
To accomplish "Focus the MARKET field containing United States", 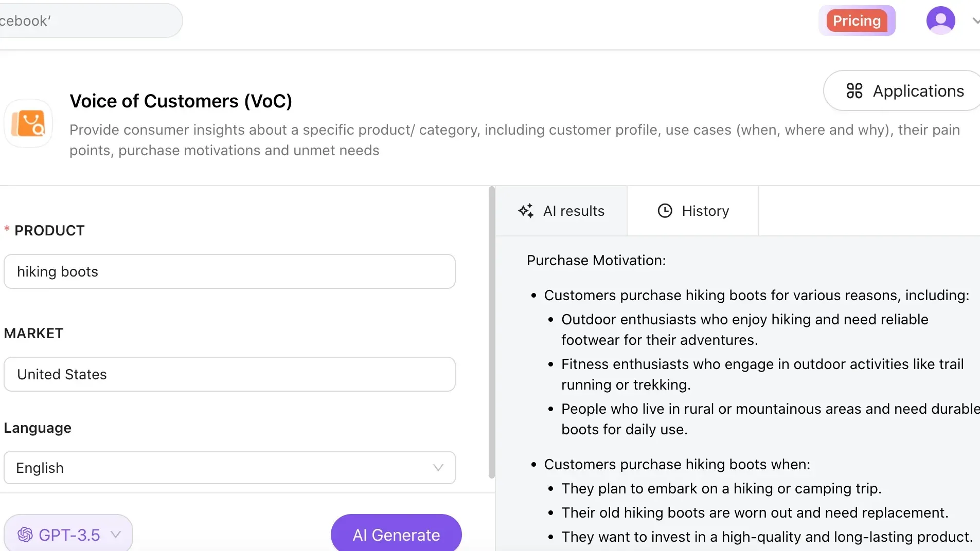I will [229, 374].
